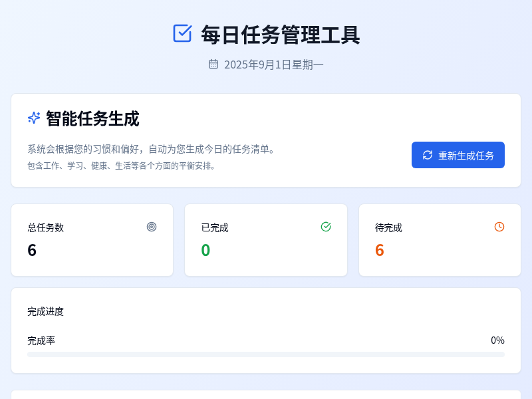The height and width of the screenshot is (399, 532).
Task: Click the orange clock icon in 待完成 card
Action: (x=499, y=227)
